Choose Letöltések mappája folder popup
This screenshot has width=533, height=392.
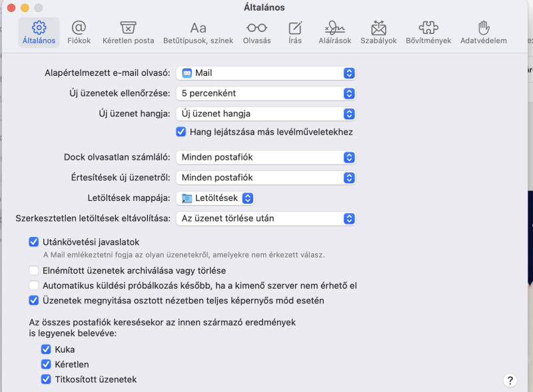click(216, 198)
